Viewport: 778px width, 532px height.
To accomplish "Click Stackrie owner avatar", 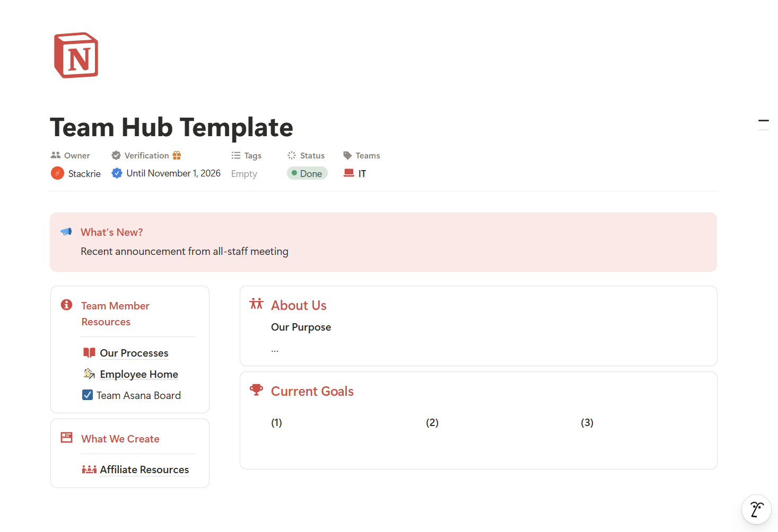I will pyautogui.click(x=57, y=173).
